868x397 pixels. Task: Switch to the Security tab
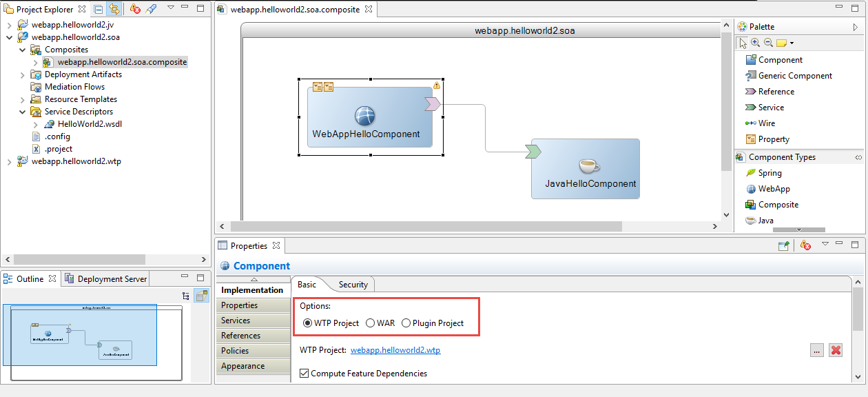(353, 285)
